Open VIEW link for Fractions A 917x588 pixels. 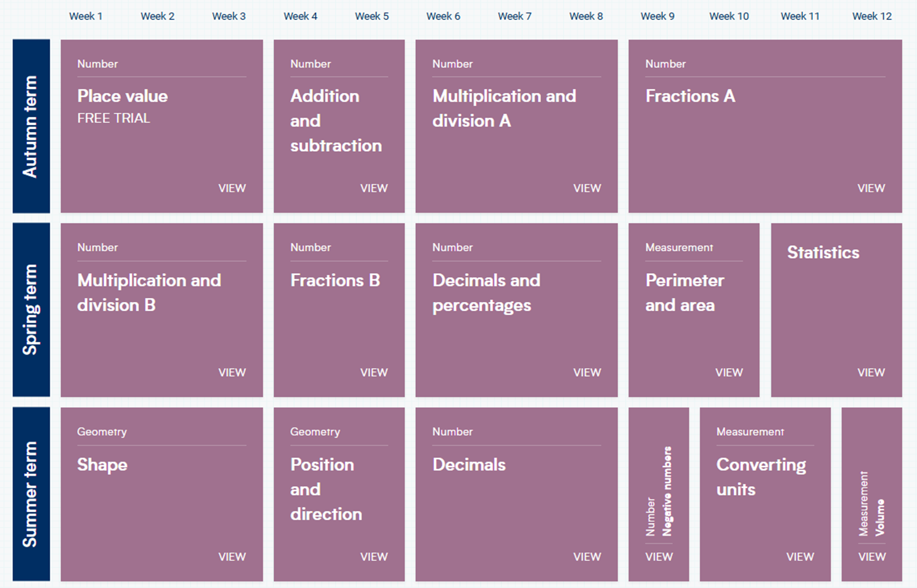pos(871,188)
